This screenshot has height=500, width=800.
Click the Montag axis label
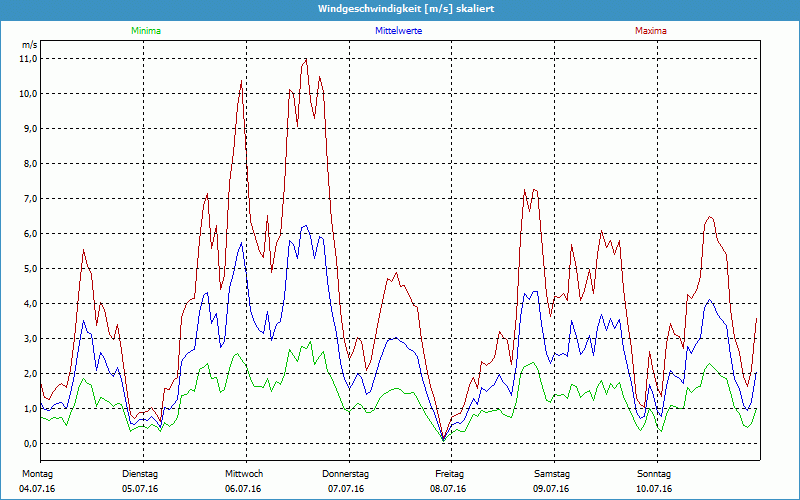(37, 474)
